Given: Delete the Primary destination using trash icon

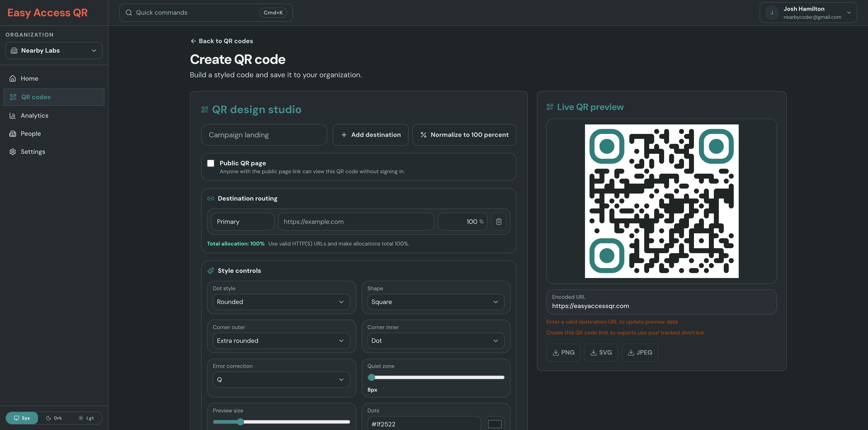Looking at the screenshot, I should [x=499, y=221].
